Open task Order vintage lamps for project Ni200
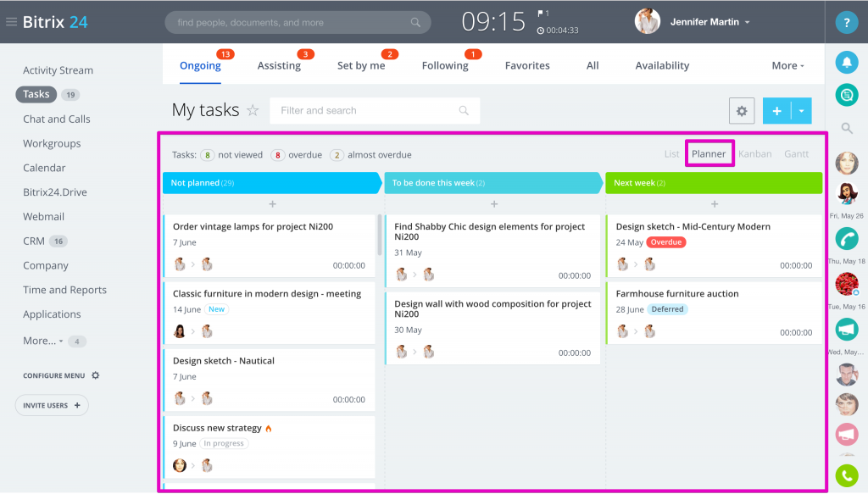The width and height of the screenshot is (868, 494). click(x=253, y=226)
